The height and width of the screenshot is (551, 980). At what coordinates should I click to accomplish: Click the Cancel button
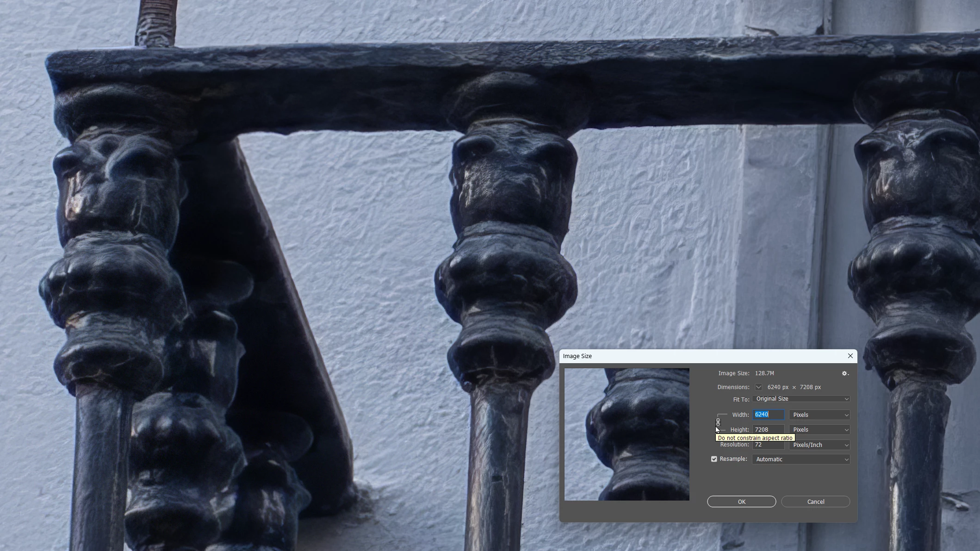coord(815,502)
